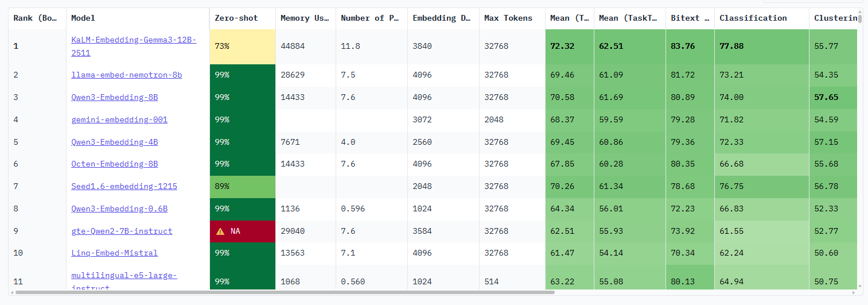Click the vertical scrollbar thumb on the right
This screenshot has width=868, height=305.
(860, 18)
